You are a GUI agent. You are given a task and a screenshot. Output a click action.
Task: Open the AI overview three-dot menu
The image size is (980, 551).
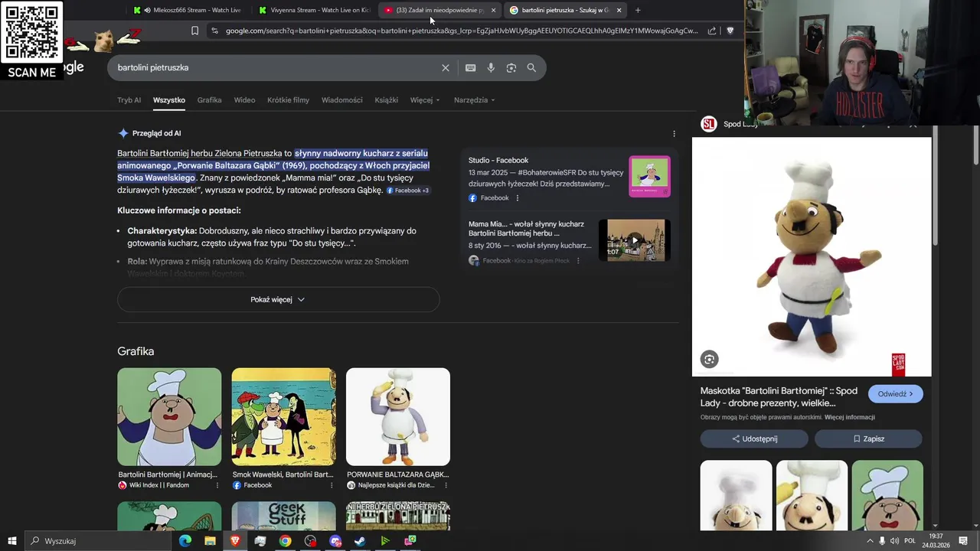click(674, 133)
